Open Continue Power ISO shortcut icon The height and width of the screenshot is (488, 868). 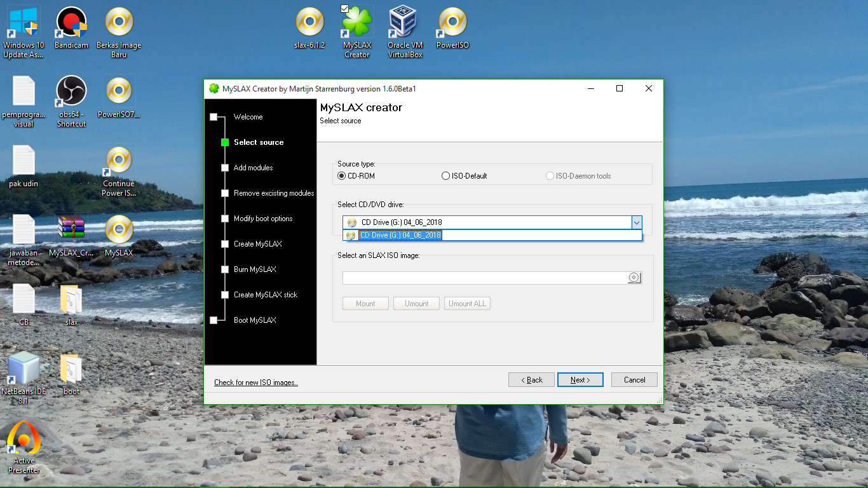[119, 172]
